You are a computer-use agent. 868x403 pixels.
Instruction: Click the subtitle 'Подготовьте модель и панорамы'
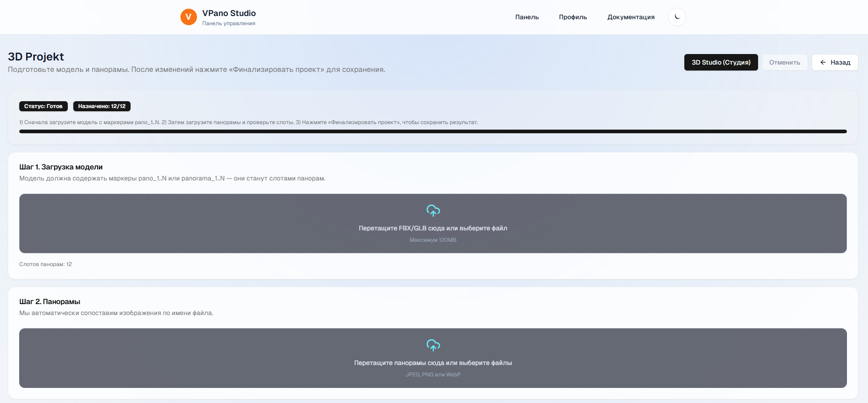click(197, 70)
